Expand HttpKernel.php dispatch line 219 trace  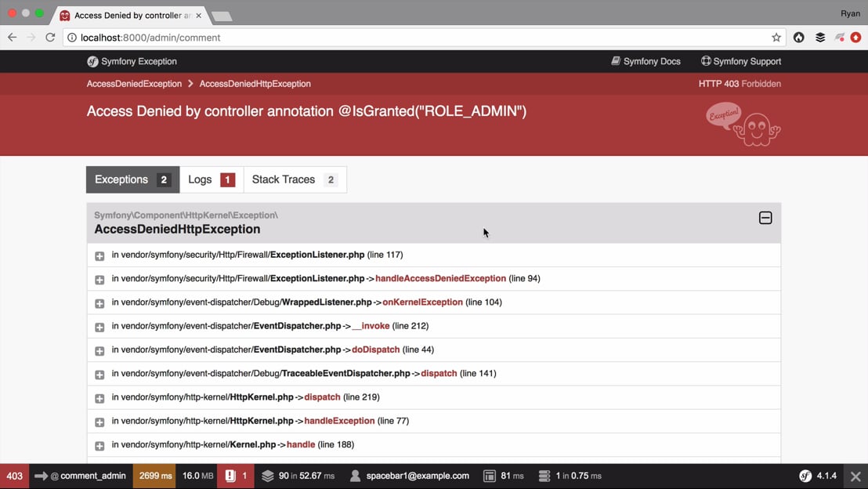click(99, 399)
